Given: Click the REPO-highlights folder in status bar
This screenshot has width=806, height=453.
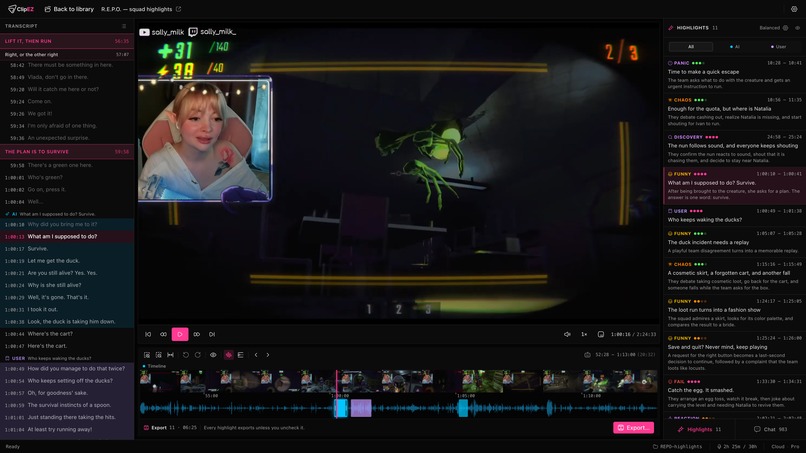Looking at the screenshot, I should point(677,446).
